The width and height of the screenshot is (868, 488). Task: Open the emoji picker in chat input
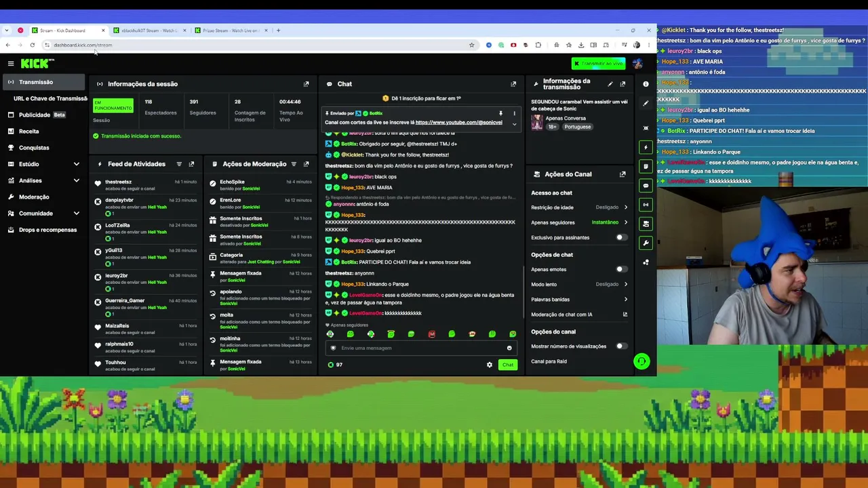tap(509, 348)
